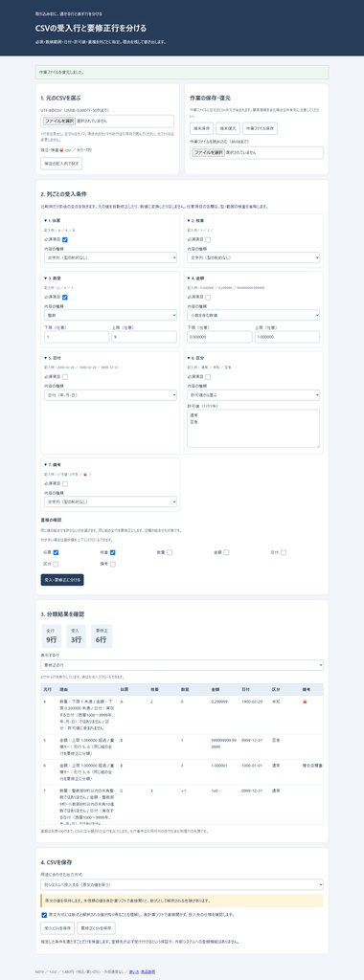This screenshot has width=364, height=980.
Task: Uncheck 必須項目 for column 1 伝票
Action: click(65, 239)
